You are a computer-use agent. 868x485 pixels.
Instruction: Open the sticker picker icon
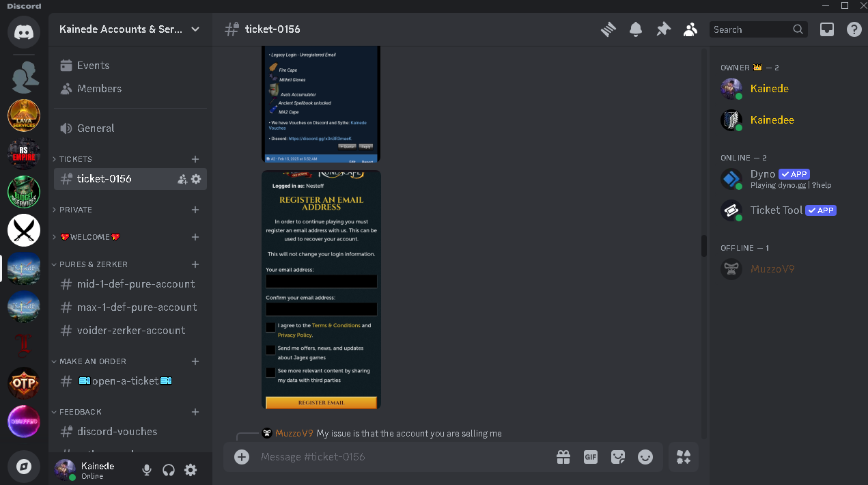(x=618, y=457)
